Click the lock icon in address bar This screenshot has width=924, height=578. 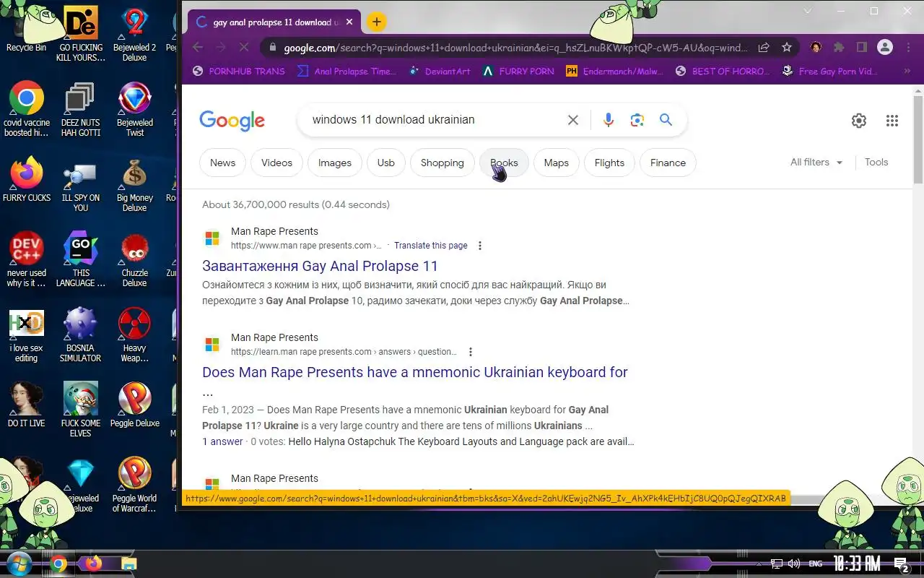[x=272, y=48]
